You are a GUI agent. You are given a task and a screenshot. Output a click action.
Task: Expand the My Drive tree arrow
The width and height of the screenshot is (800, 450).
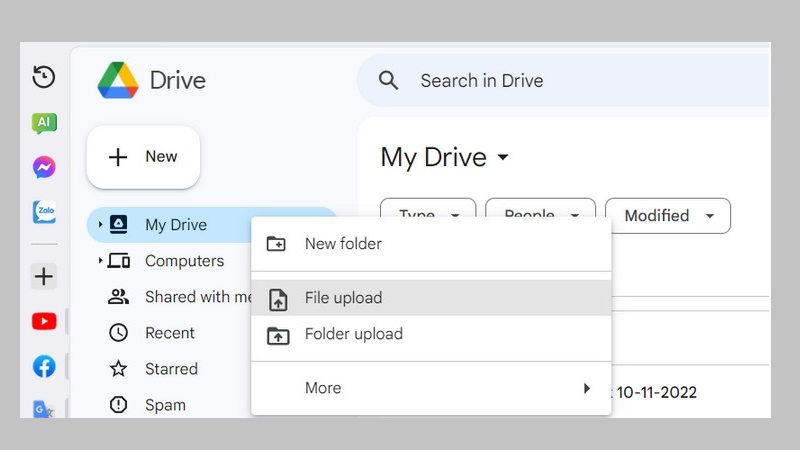pyautogui.click(x=100, y=225)
